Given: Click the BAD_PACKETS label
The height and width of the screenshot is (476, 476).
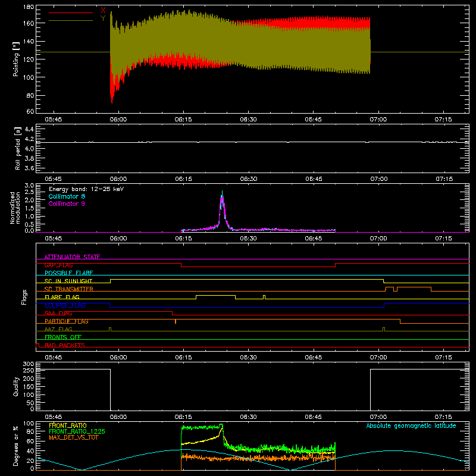Looking at the screenshot, I should coord(65,345).
